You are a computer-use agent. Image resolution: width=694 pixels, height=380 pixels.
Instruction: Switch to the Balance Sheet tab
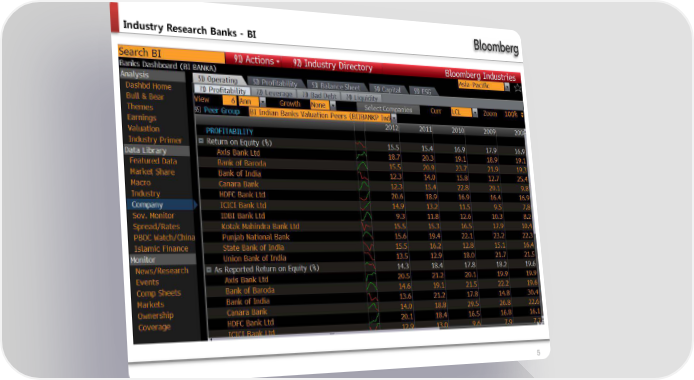[x=336, y=86]
